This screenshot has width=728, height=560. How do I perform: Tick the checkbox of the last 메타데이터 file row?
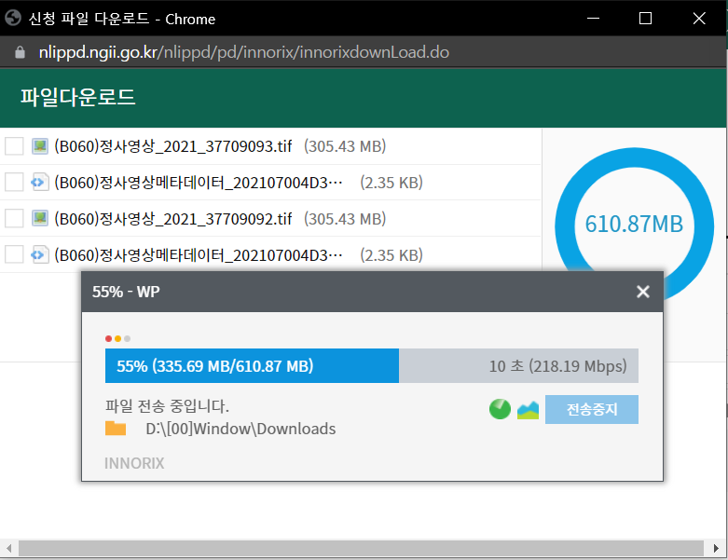[14, 254]
